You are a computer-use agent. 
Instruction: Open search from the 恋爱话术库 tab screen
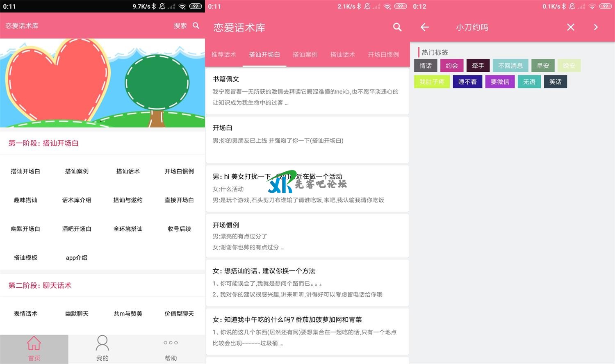point(397,27)
